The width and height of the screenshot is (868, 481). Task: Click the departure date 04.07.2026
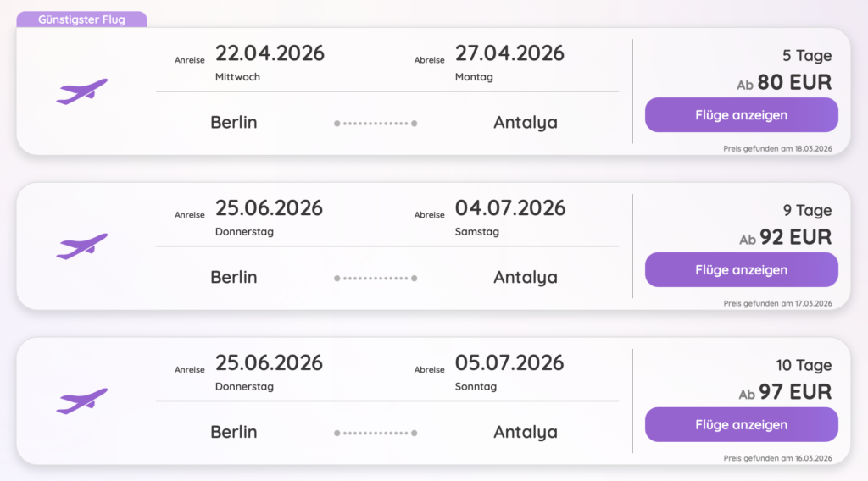click(x=509, y=208)
